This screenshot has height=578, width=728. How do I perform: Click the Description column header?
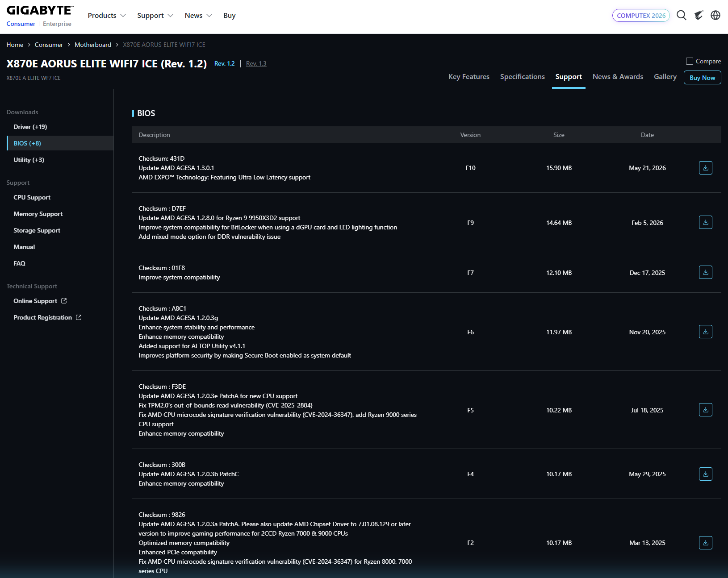point(154,135)
